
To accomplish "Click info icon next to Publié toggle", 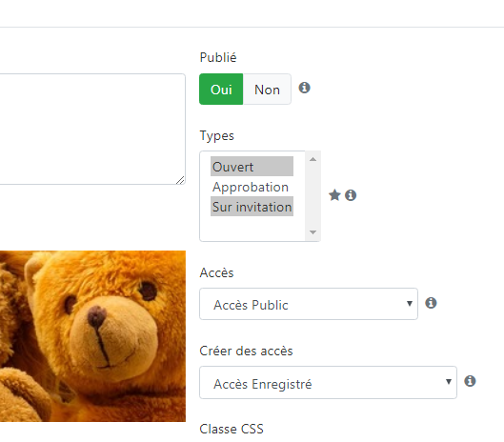I will 304,88.
